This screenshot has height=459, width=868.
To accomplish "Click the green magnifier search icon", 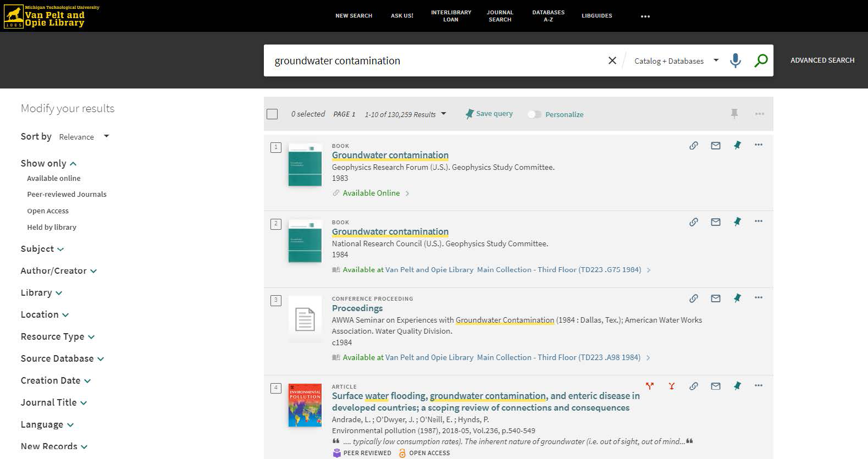I will pos(761,60).
